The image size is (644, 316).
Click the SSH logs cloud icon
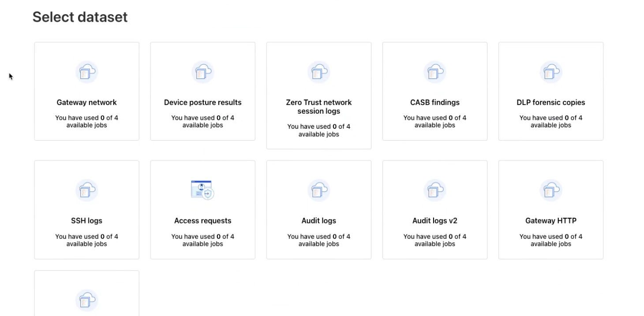(86, 190)
